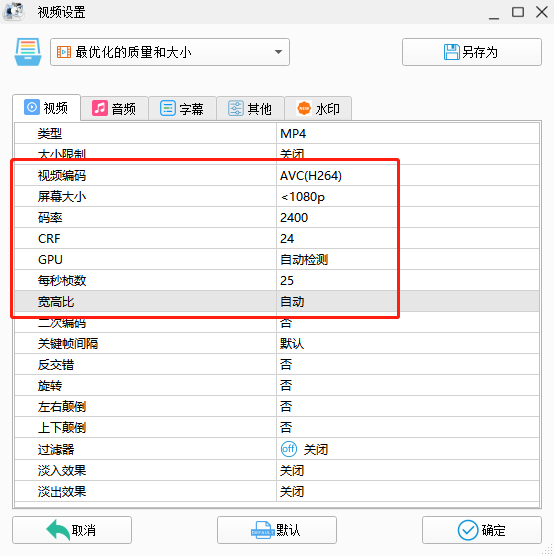
Task: Click the sliders icon on 其他 tab
Action: (x=236, y=108)
